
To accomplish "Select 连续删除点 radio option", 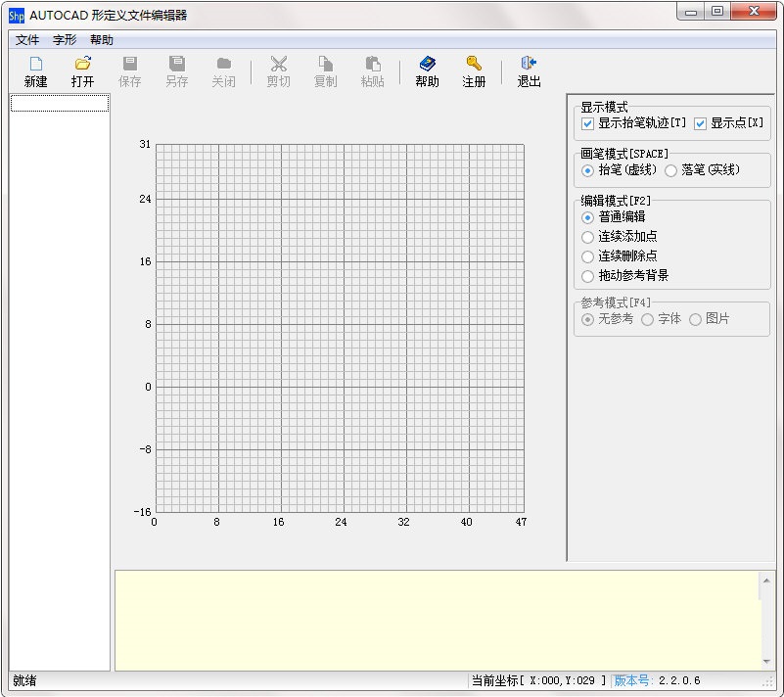I will click(587, 256).
